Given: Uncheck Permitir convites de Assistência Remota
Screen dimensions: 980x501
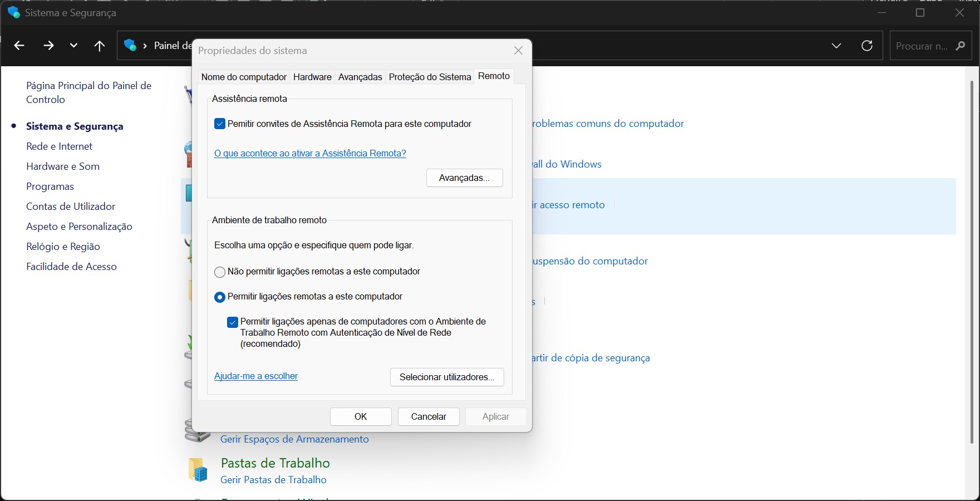Looking at the screenshot, I should (220, 124).
